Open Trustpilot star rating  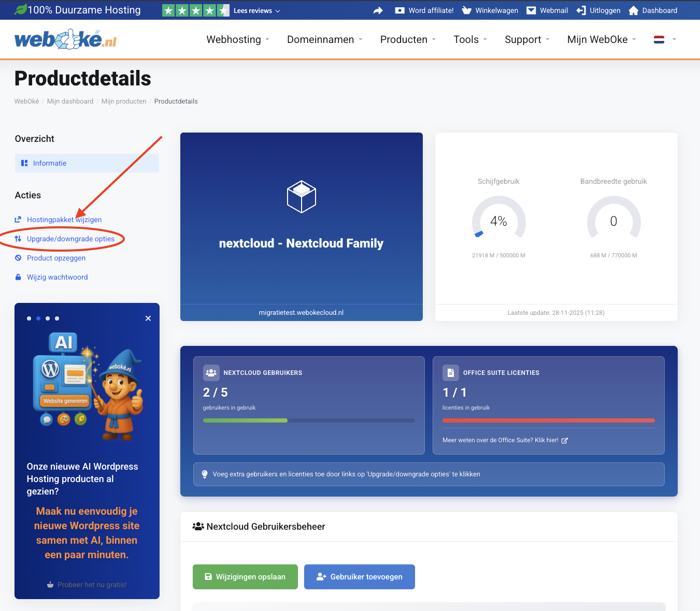click(196, 10)
